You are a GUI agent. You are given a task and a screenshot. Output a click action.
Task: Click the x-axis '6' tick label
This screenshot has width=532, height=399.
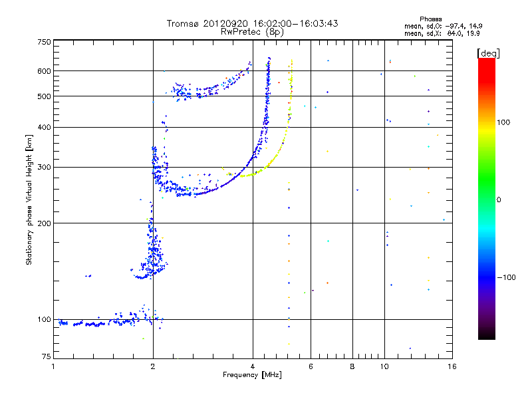click(311, 366)
